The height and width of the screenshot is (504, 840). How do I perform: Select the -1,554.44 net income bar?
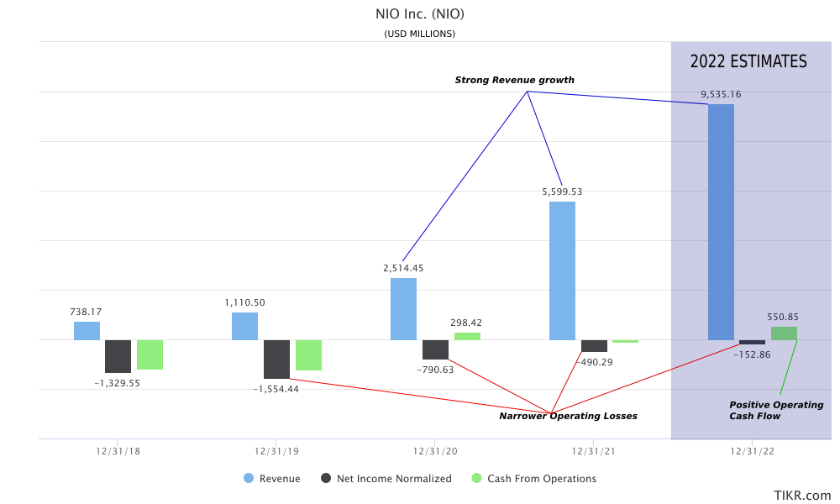pos(276,360)
